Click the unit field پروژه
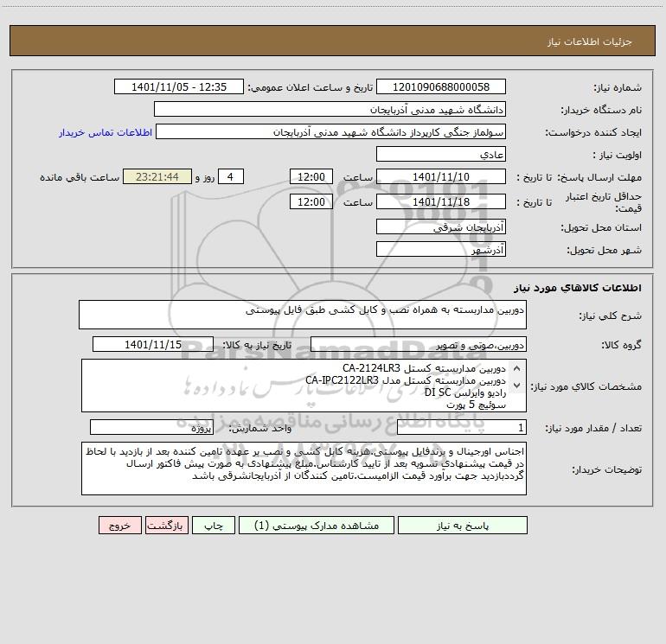Image resolution: width=666 pixels, height=644 pixels. [x=151, y=428]
